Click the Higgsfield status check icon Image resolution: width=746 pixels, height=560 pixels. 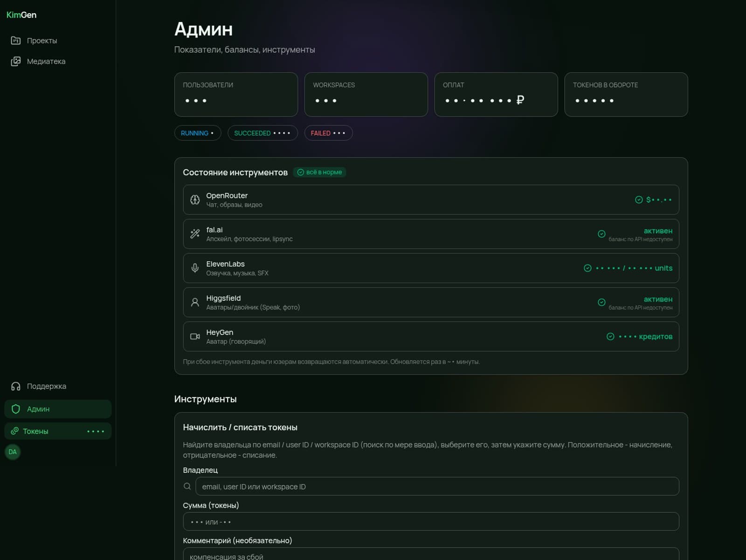click(x=601, y=302)
